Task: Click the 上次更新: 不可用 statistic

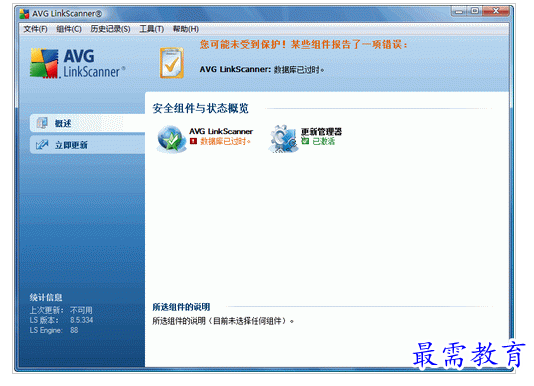Action: tap(61, 310)
